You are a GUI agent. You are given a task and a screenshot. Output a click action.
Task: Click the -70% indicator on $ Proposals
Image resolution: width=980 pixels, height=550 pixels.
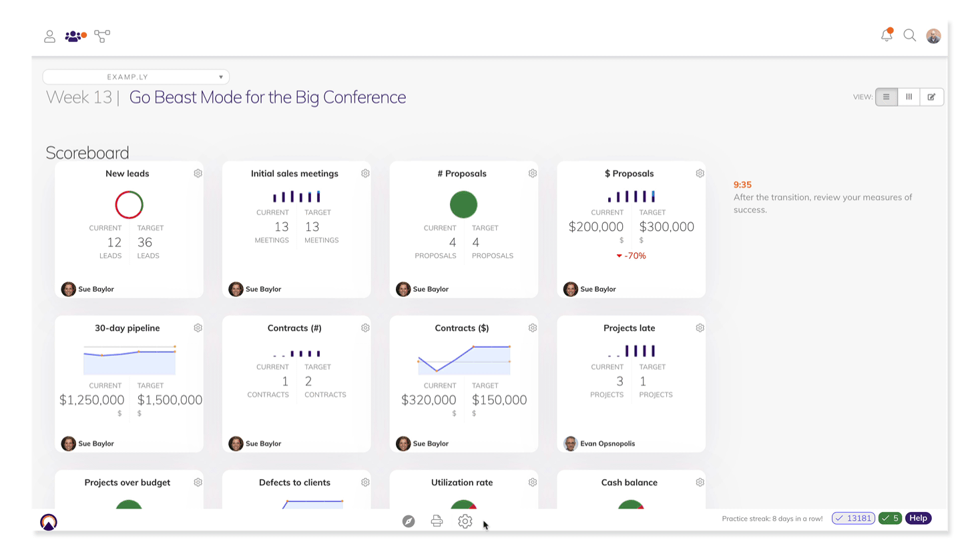631,256
